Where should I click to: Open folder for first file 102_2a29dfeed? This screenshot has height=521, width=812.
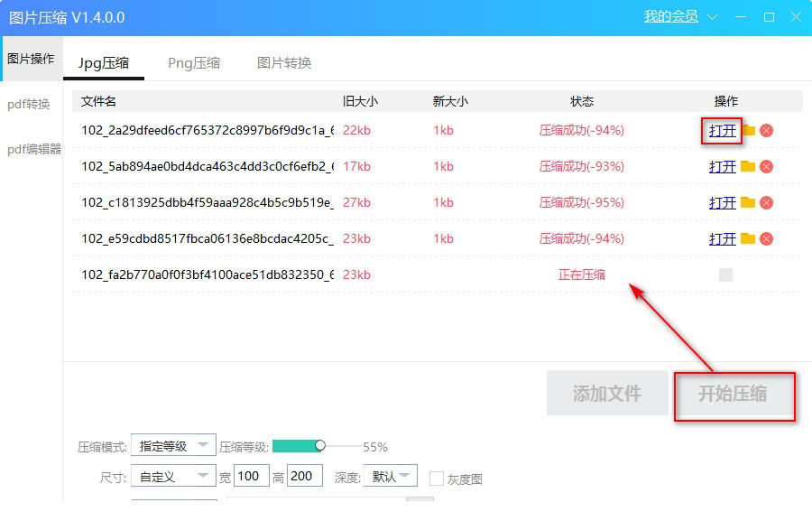[x=748, y=130]
